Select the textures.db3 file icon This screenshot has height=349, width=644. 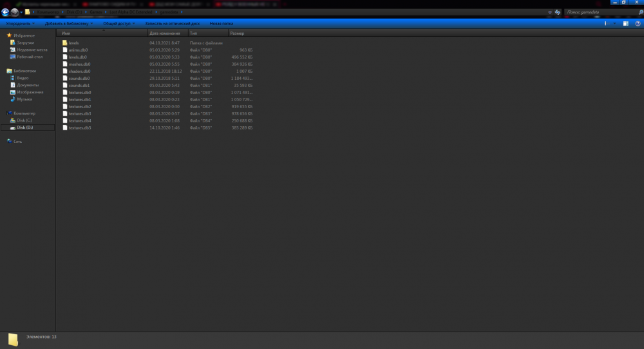point(65,113)
